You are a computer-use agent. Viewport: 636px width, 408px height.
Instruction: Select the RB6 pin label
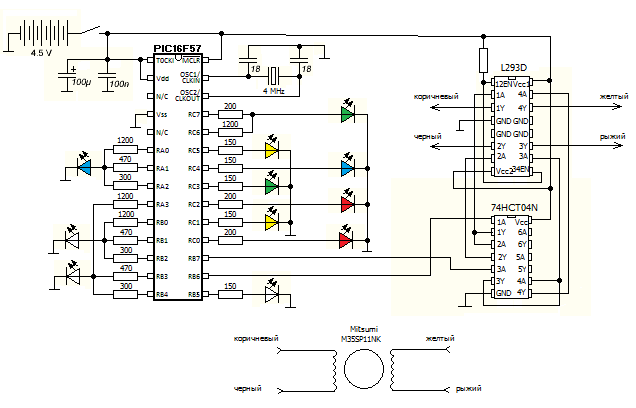coord(194,277)
